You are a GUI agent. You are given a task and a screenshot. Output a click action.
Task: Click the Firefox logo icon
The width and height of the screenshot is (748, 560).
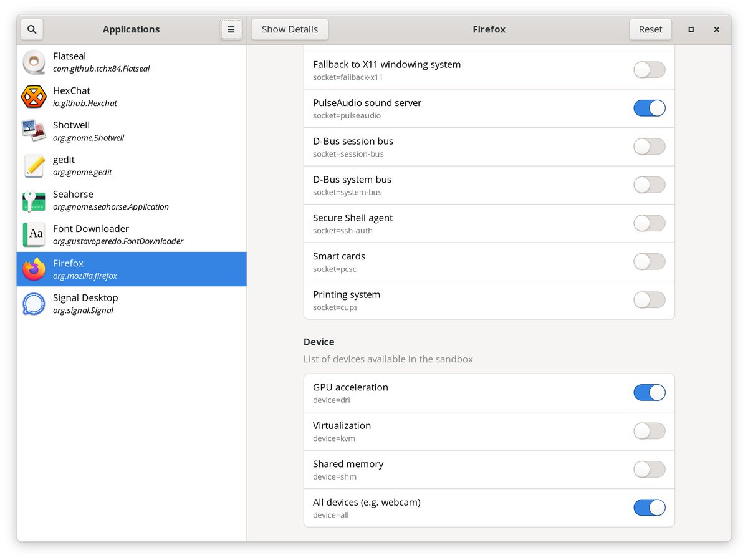(x=34, y=269)
